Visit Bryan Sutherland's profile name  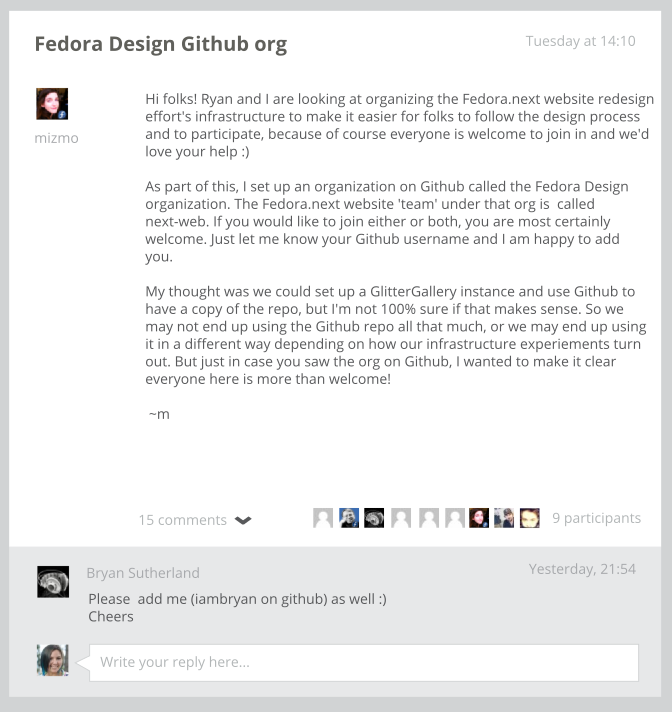(x=143, y=573)
